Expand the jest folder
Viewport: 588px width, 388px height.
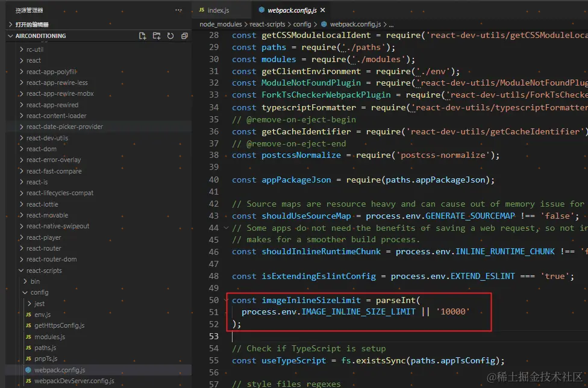(x=30, y=303)
